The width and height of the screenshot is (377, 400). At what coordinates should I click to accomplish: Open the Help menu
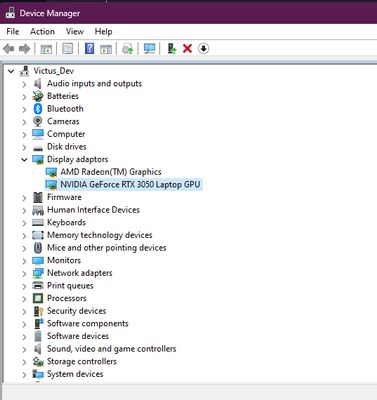[x=103, y=32]
